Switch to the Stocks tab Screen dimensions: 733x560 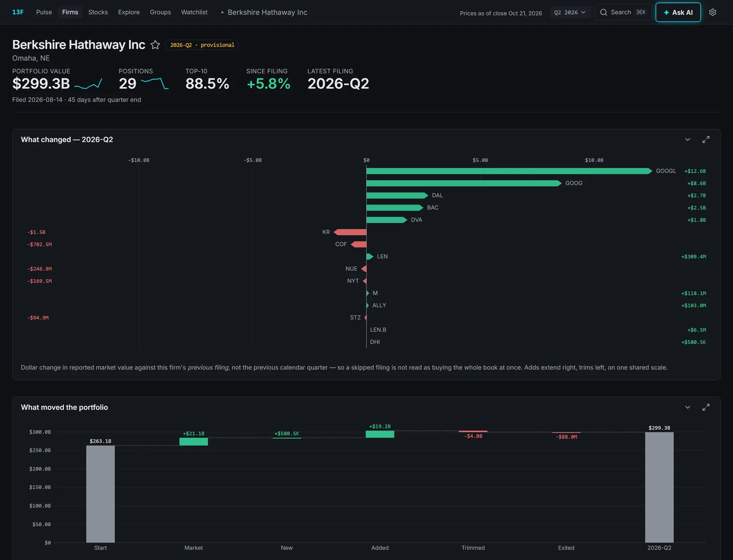click(98, 12)
